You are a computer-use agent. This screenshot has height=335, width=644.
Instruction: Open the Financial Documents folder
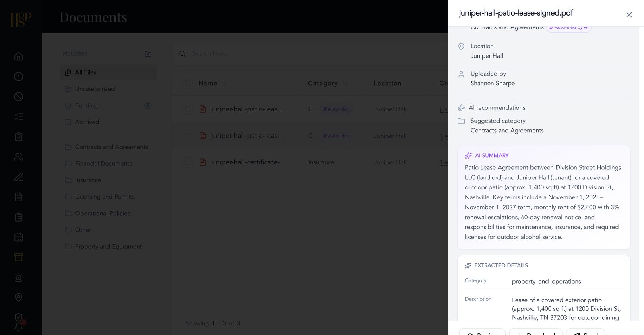(x=108, y=164)
